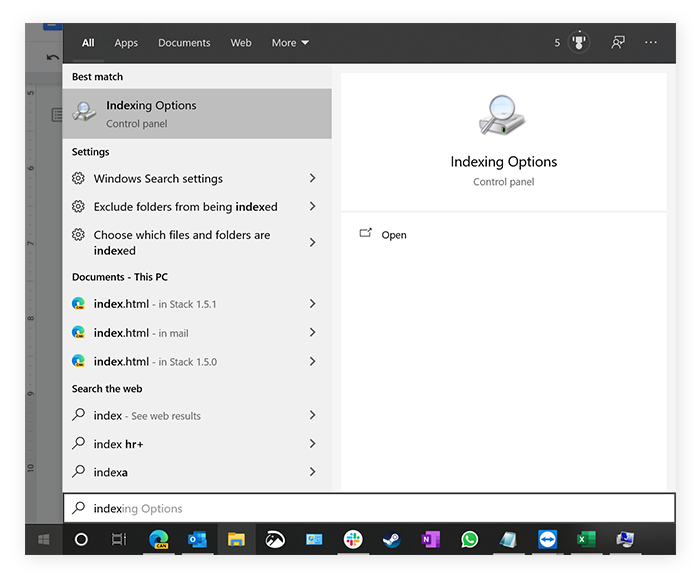
Task: Open Microsoft Edge Canary from taskbar
Action: 158,540
